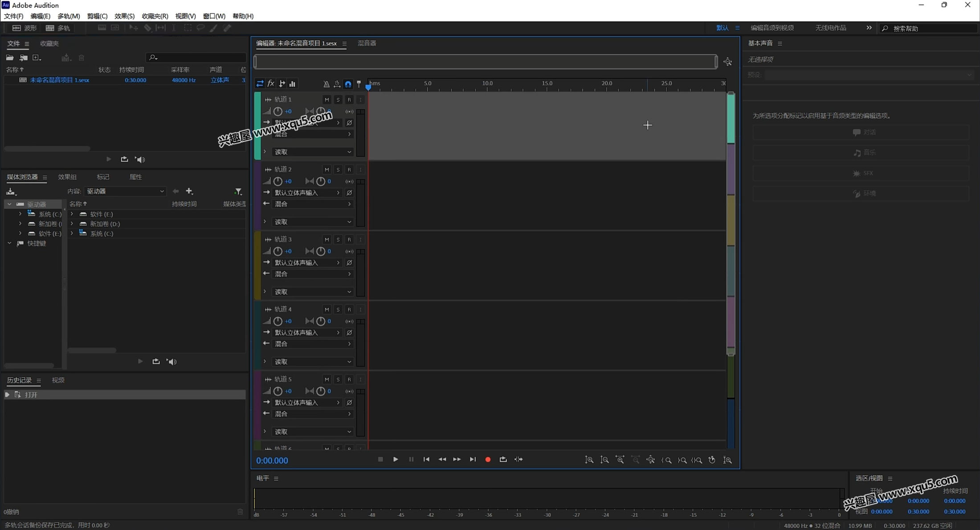Click the zoom navigator icon beside overview bar
Screen dimensions: 980x530
727,62
